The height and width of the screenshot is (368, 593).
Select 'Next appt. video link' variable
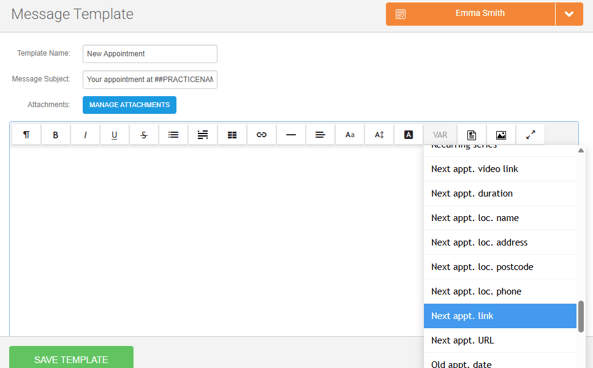click(500, 169)
